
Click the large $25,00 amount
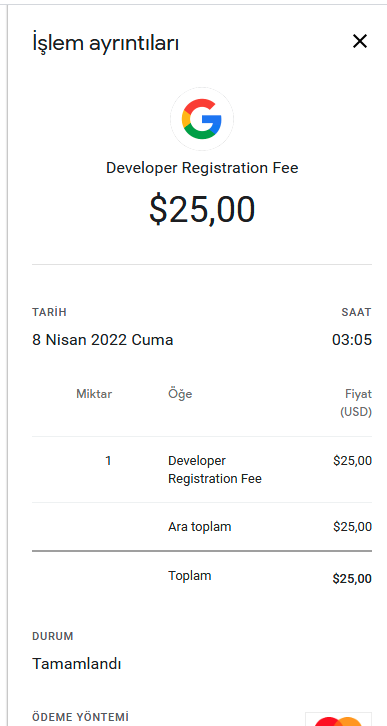click(x=202, y=210)
